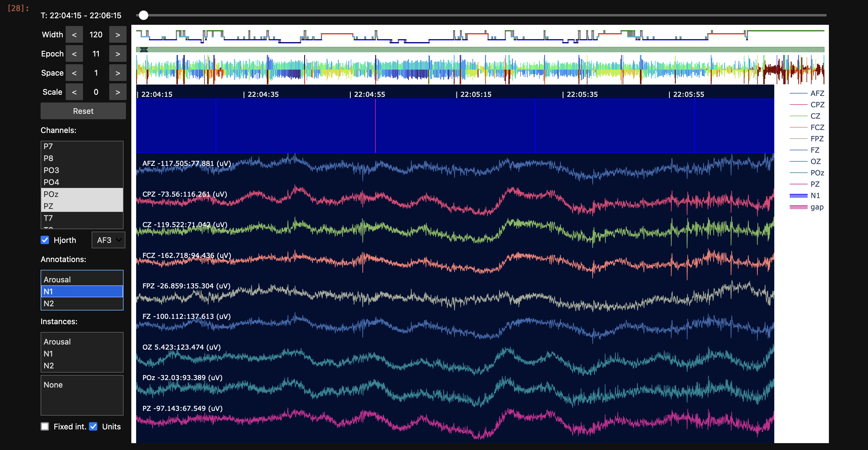Select Arousal in the Annotations list
The height and width of the screenshot is (450, 868).
57,280
